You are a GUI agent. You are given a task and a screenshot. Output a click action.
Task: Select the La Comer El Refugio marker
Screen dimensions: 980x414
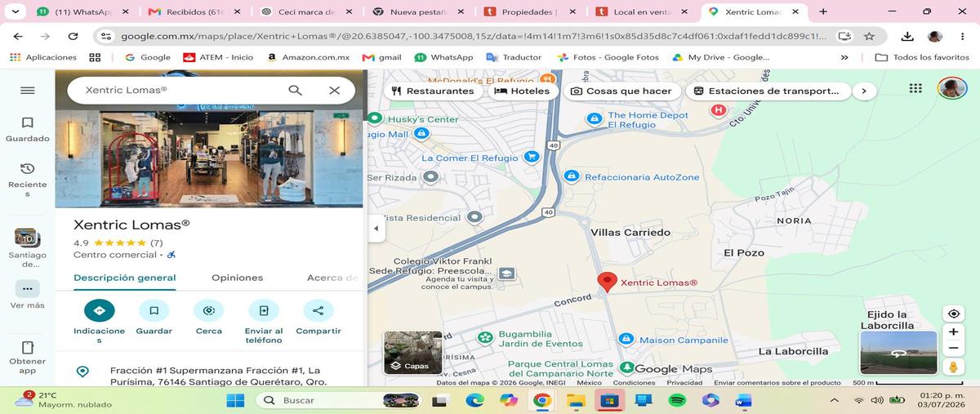pyautogui.click(x=532, y=157)
